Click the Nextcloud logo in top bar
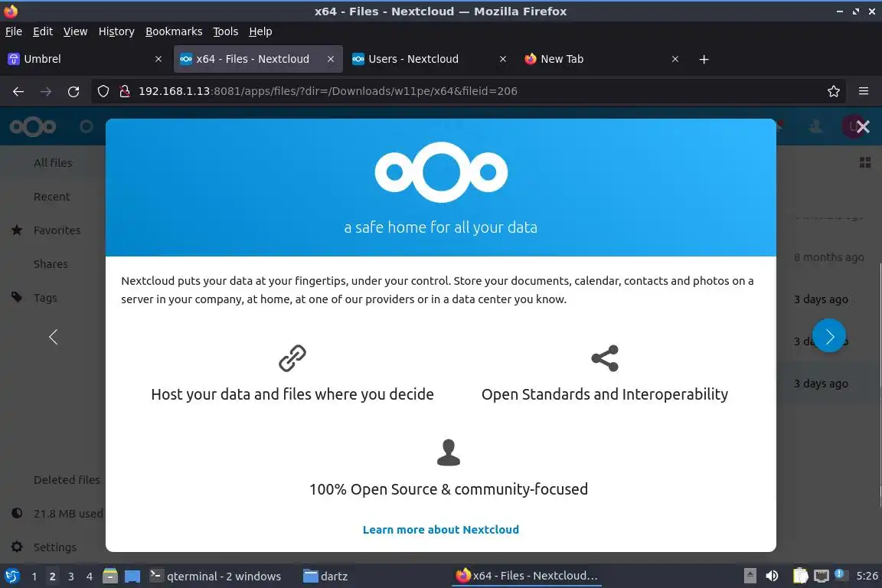The height and width of the screenshot is (588, 882). 33,126
